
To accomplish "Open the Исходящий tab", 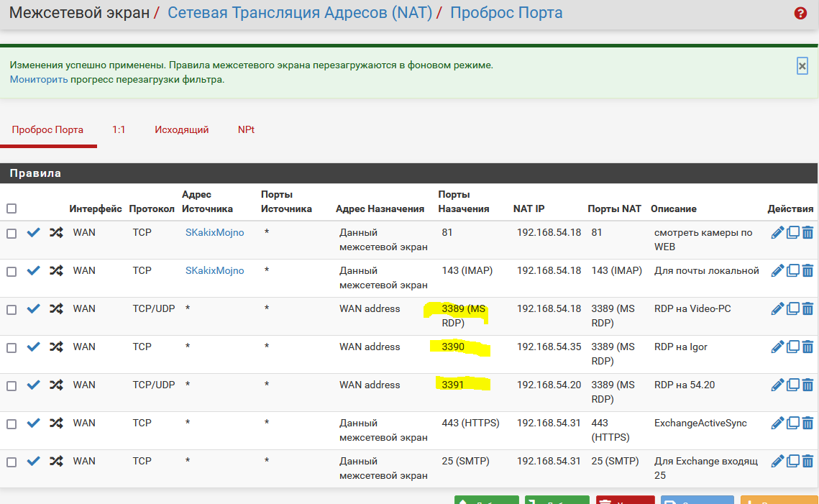I will pyautogui.click(x=181, y=130).
